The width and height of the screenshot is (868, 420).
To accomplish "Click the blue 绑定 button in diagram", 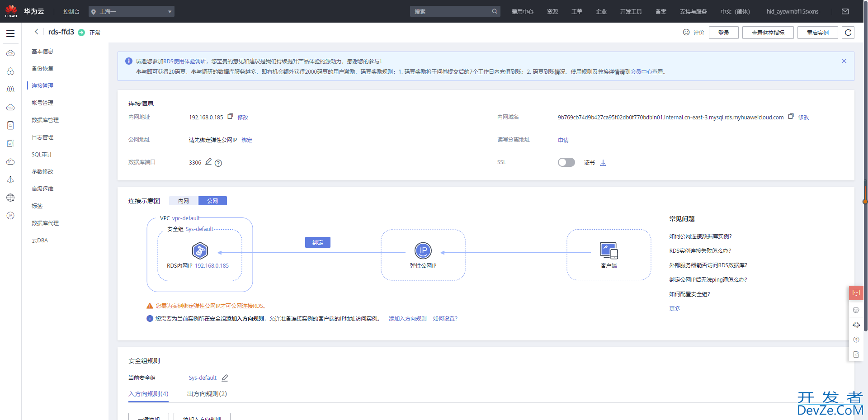I will tap(318, 242).
